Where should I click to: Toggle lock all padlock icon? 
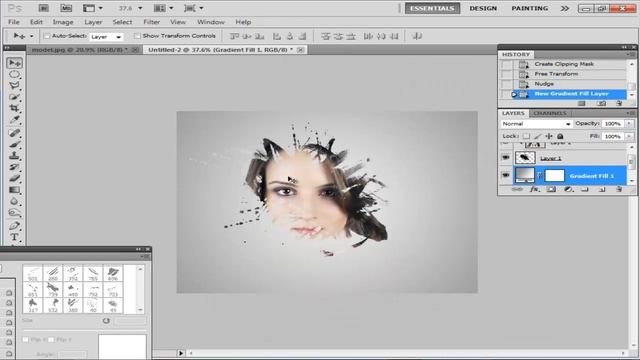coord(560,136)
